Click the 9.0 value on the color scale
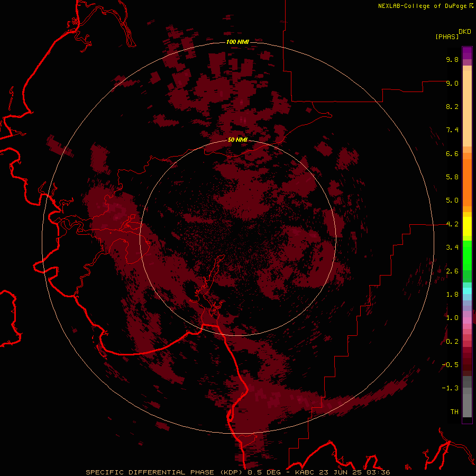476x476 pixels. pyautogui.click(x=452, y=83)
